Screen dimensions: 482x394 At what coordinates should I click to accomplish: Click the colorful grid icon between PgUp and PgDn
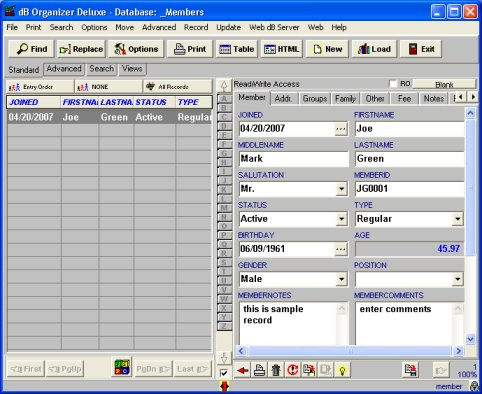[x=122, y=368]
